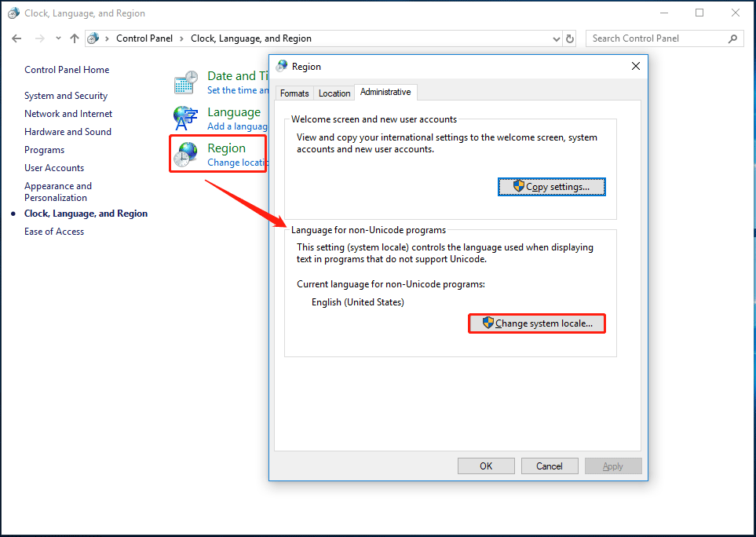Click the search magnifier icon
The width and height of the screenshot is (756, 537).
733,38
